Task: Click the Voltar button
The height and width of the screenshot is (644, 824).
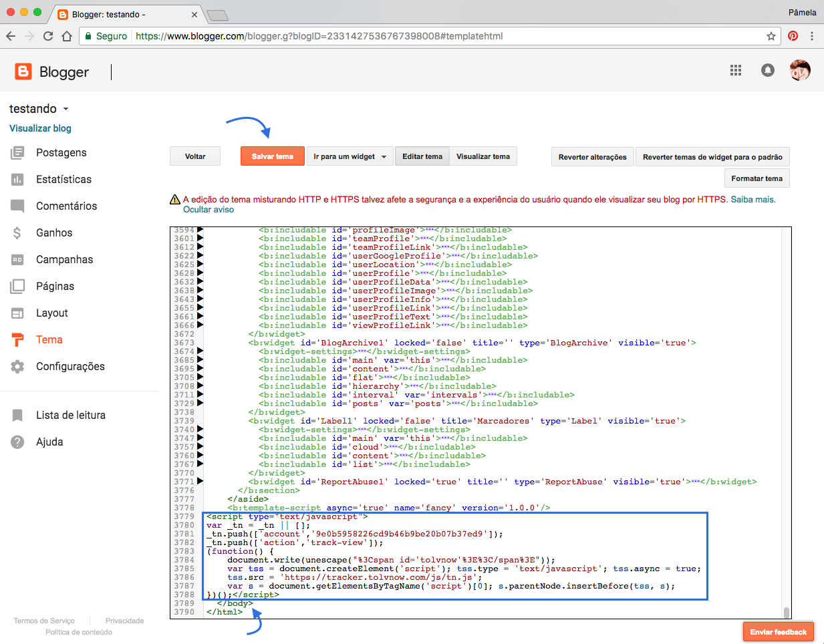Action: click(195, 156)
